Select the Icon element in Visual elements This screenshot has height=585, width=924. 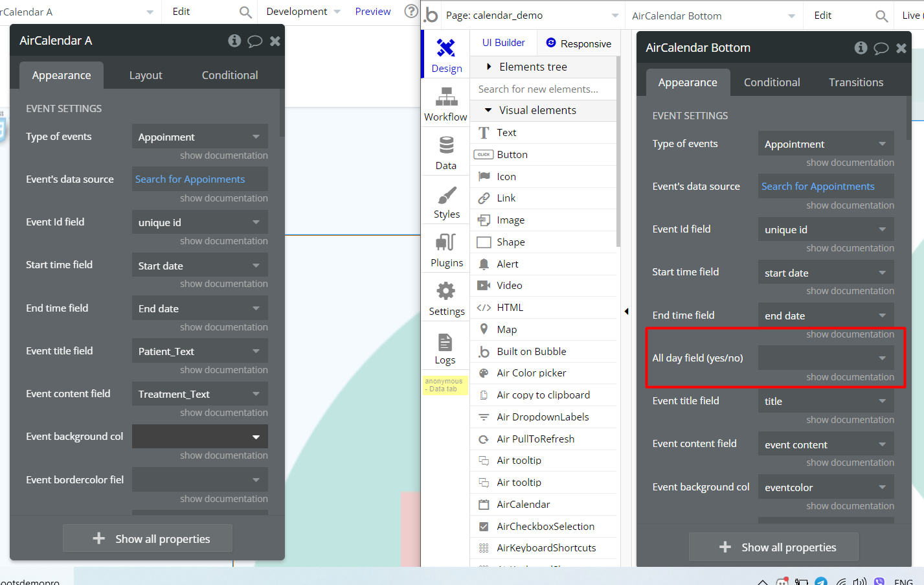[x=543, y=177]
